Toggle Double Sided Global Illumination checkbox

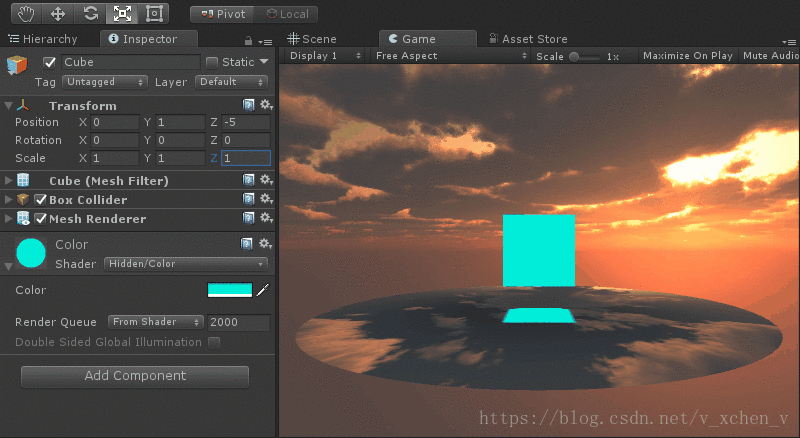pyautogui.click(x=214, y=343)
